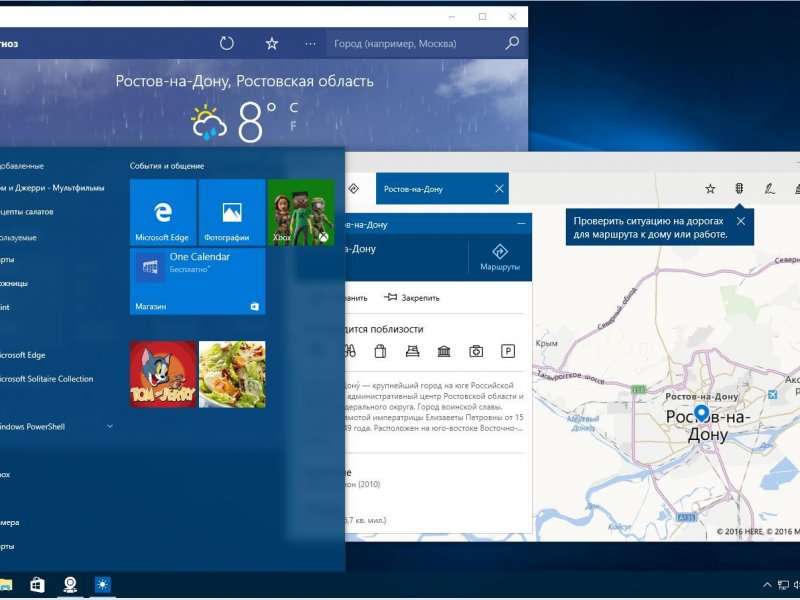Open Store from the taskbar
800x600 pixels.
coord(37,585)
